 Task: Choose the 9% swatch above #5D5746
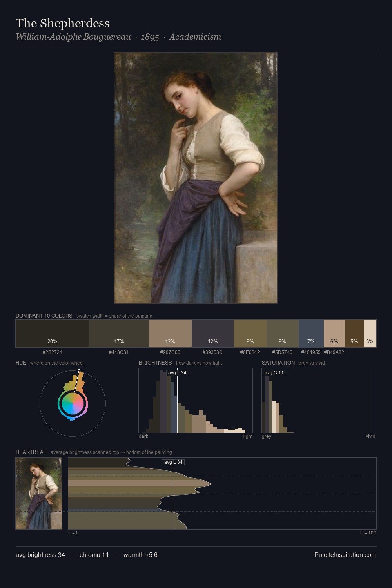click(283, 334)
